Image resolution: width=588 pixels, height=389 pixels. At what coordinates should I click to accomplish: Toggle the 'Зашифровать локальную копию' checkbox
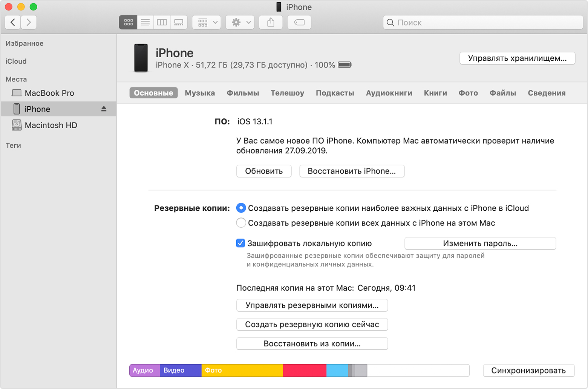[x=240, y=243]
